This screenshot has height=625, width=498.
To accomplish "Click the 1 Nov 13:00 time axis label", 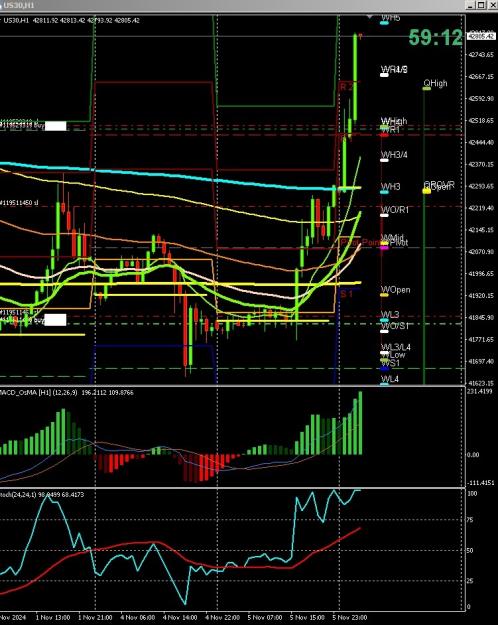I will [53, 617].
